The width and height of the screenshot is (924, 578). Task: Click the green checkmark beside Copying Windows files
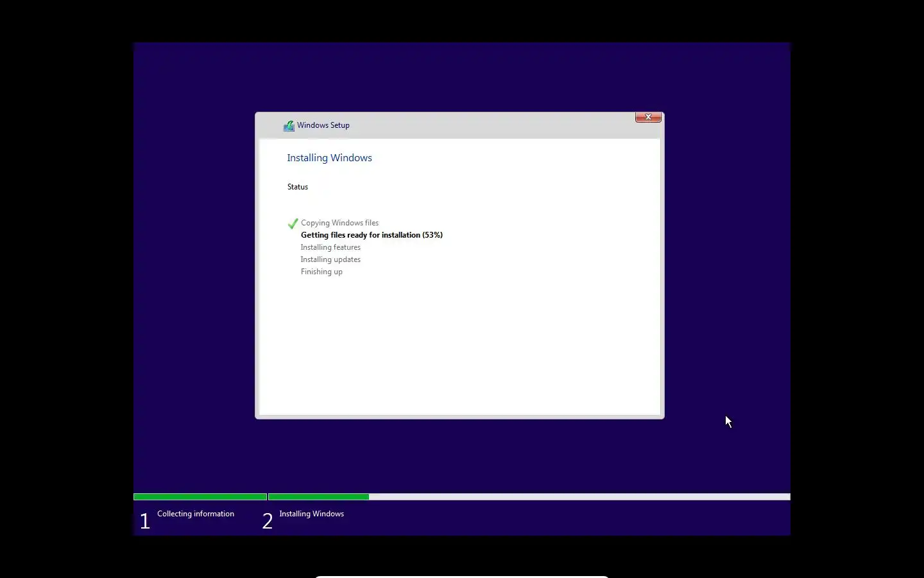point(293,223)
